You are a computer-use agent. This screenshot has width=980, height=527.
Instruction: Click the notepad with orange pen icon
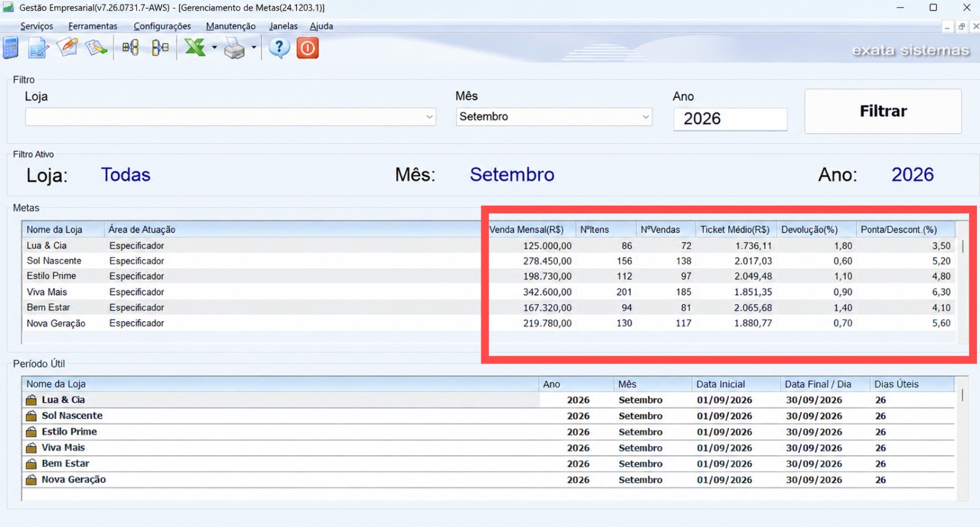coord(68,47)
